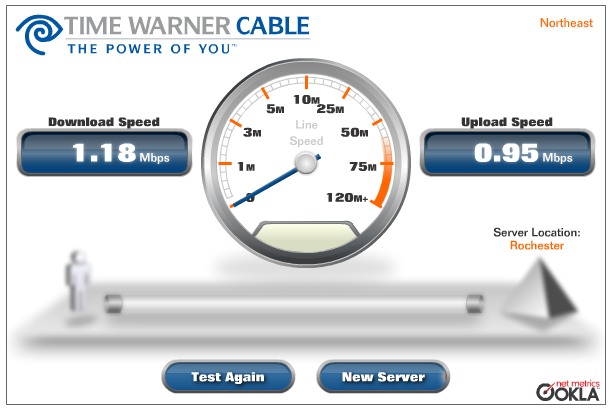The image size is (610, 410).
Task: Choose the New Server button
Action: (383, 376)
